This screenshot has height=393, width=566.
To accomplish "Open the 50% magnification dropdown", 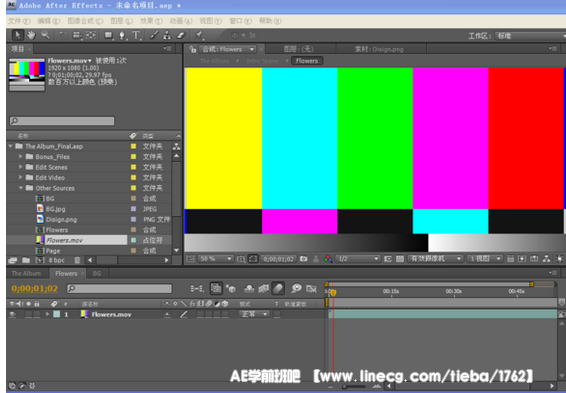I will 215,259.
